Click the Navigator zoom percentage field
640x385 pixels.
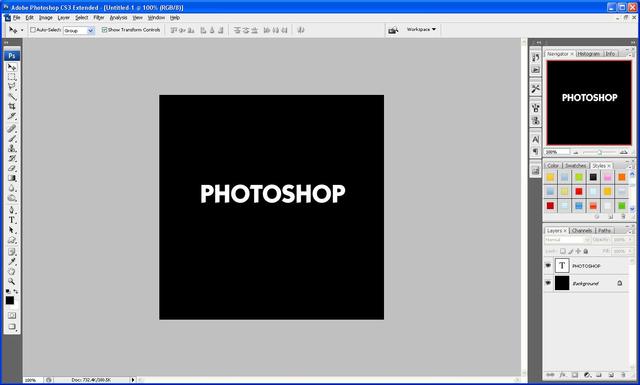tap(557, 152)
